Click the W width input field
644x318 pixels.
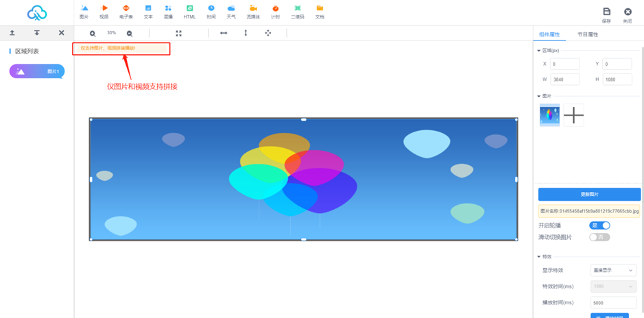[564, 79]
